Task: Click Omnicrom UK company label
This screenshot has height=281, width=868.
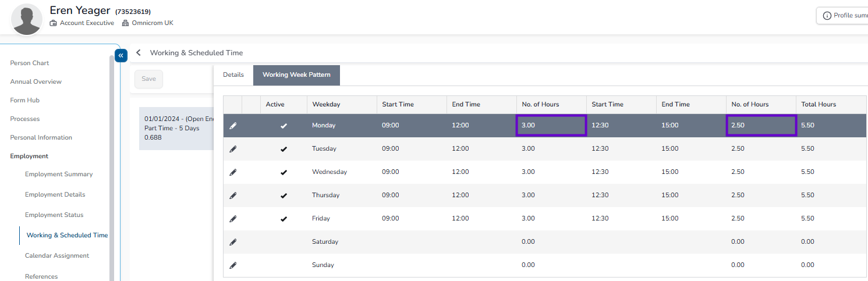Action: pyautogui.click(x=153, y=23)
